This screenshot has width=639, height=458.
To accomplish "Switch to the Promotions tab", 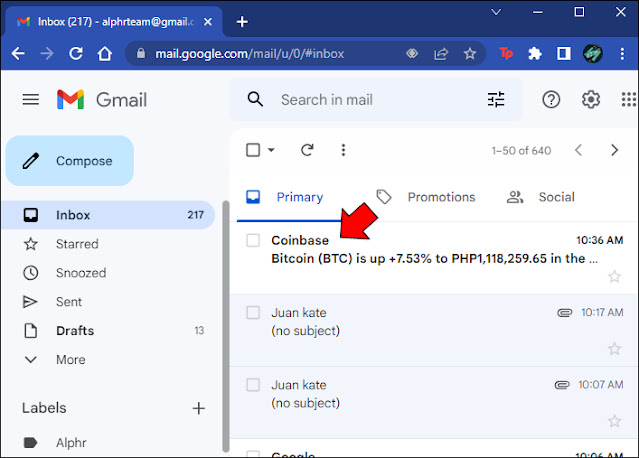I will point(425,197).
